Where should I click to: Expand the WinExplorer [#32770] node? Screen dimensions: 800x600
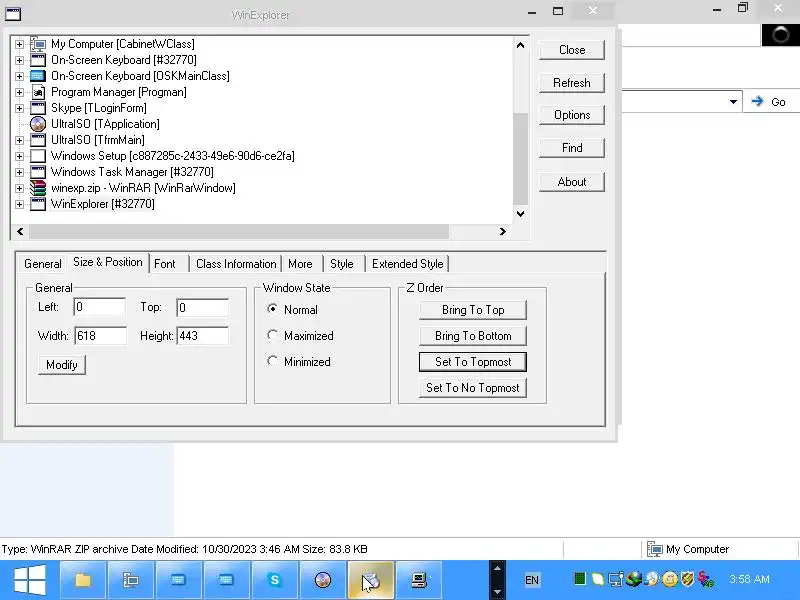coord(19,204)
